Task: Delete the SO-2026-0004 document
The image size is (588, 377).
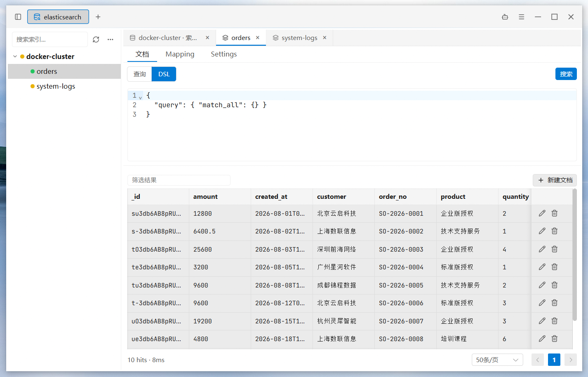Action: [x=555, y=267]
